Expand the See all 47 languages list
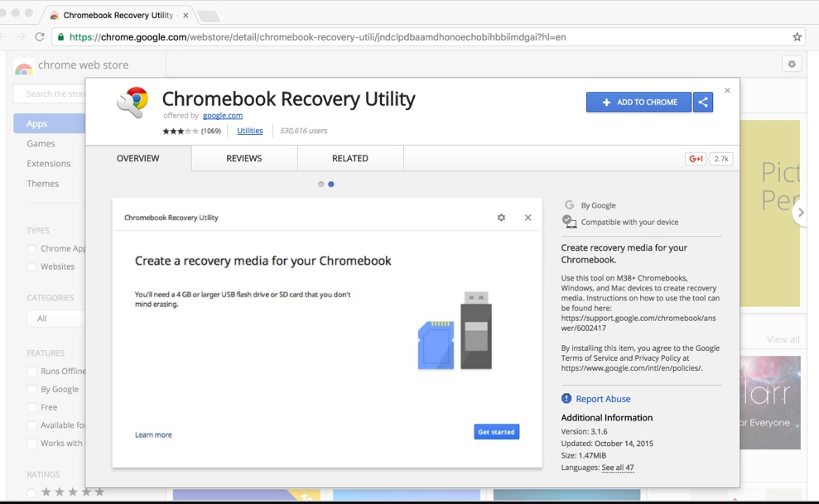The height and width of the screenshot is (504, 819). pos(618,468)
